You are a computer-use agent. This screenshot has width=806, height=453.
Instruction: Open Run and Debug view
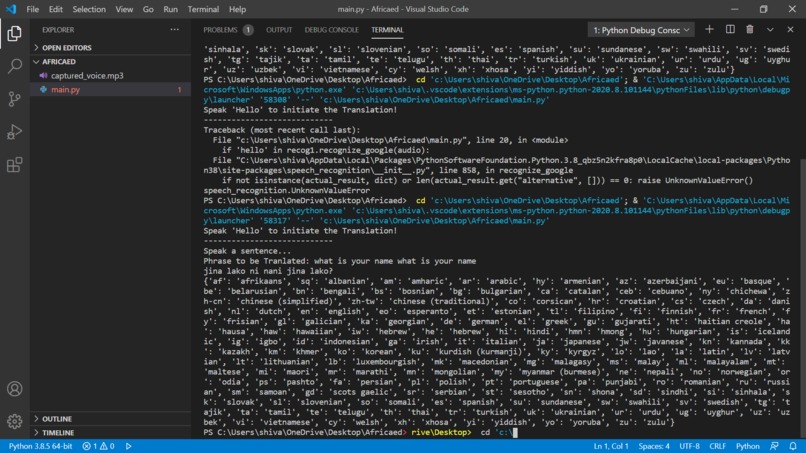14,132
